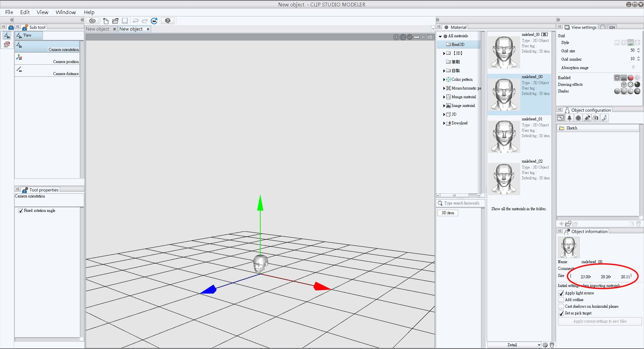Screen dimensions: 644x349
Task: Create new file with toolbar icon
Action: (106, 21)
